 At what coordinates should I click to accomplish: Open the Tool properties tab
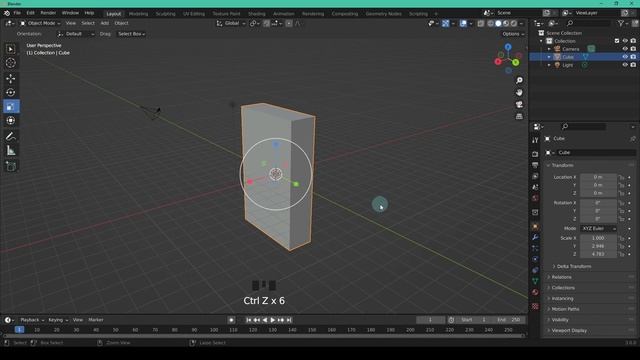535,140
